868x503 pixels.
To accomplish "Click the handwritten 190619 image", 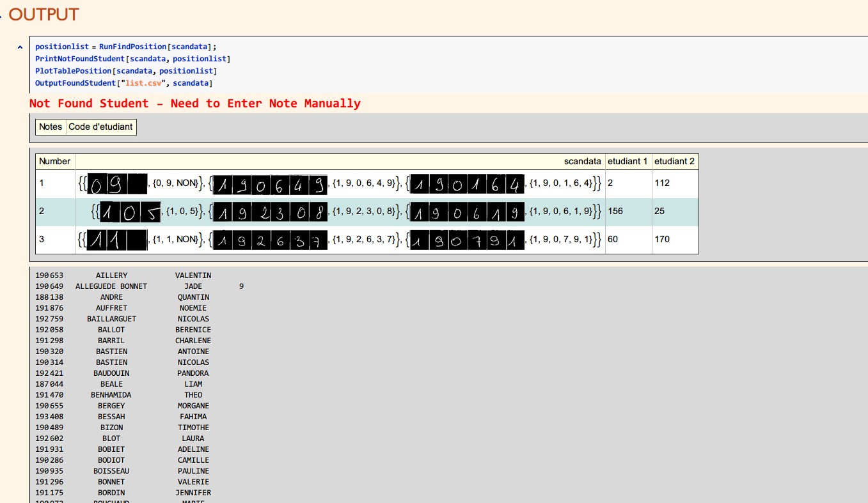I will coord(468,212).
